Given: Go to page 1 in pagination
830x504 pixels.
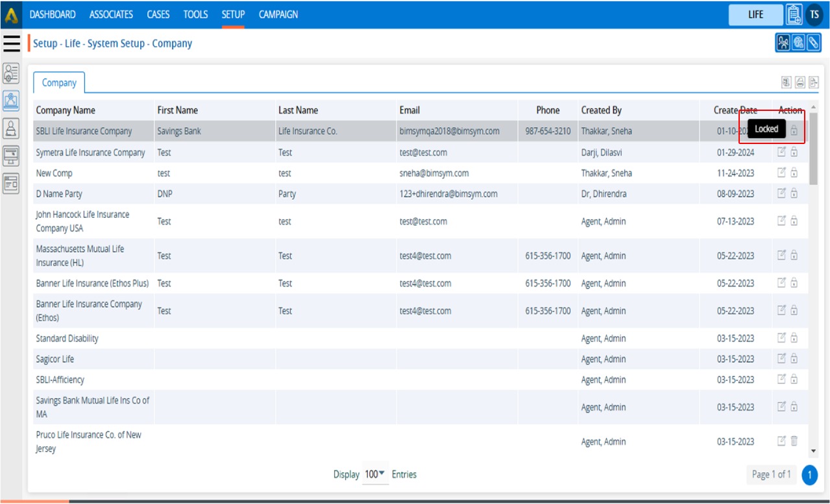Looking at the screenshot, I should coord(809,475).
